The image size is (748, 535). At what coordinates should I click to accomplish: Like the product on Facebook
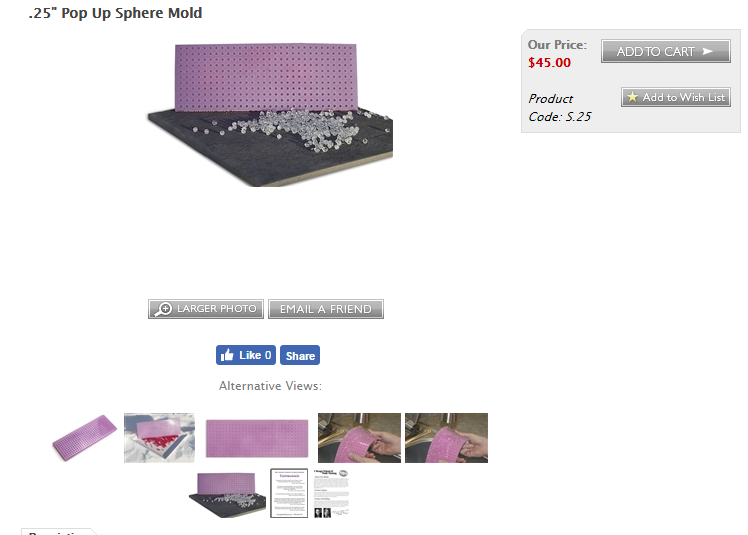[246, 355]
